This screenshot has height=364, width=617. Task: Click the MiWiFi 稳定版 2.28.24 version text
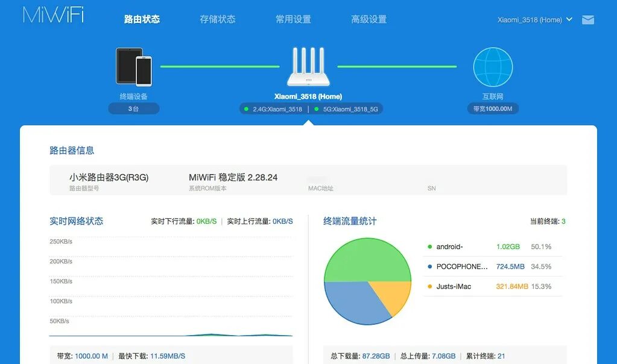tap(233, 177)
